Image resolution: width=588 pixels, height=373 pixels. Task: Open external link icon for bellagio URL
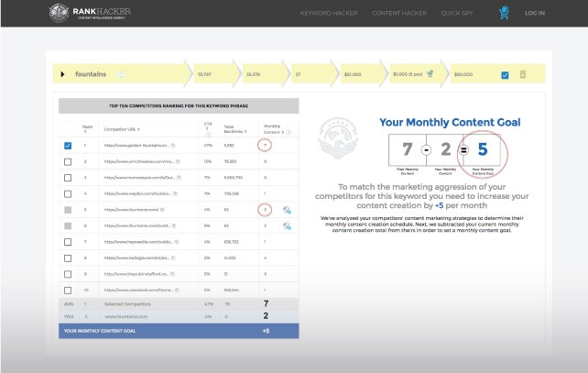click(173, 258)
